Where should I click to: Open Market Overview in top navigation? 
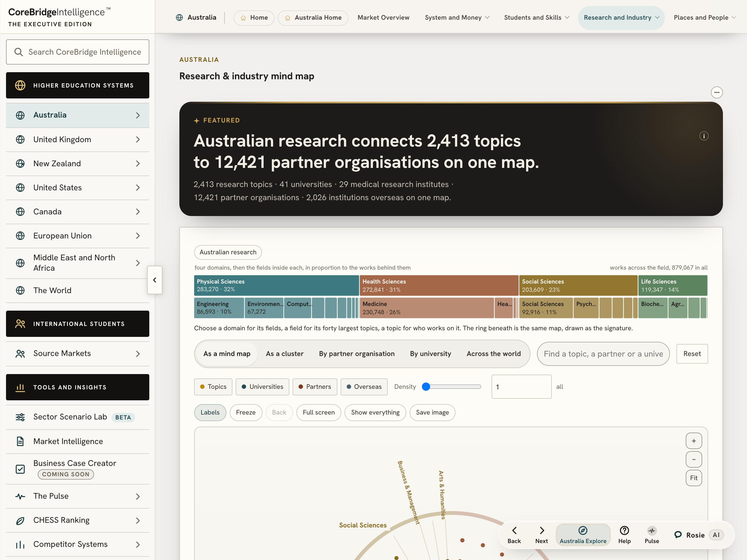(383, 17)
